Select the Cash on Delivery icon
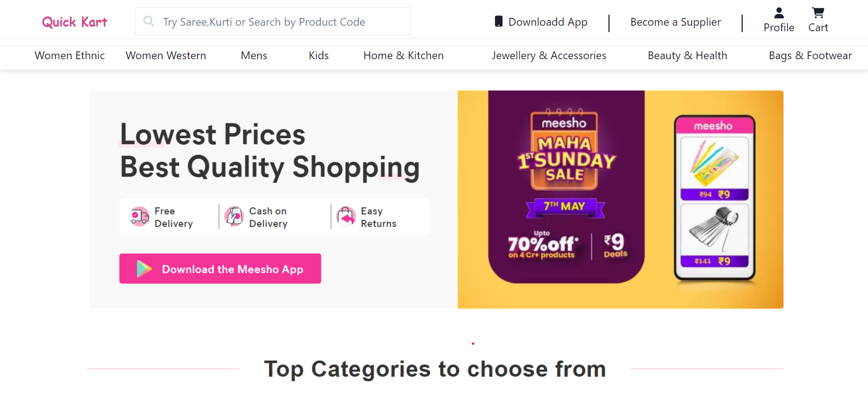The width and height of the screenshot is (868, 412). click(x=234, y=216)
